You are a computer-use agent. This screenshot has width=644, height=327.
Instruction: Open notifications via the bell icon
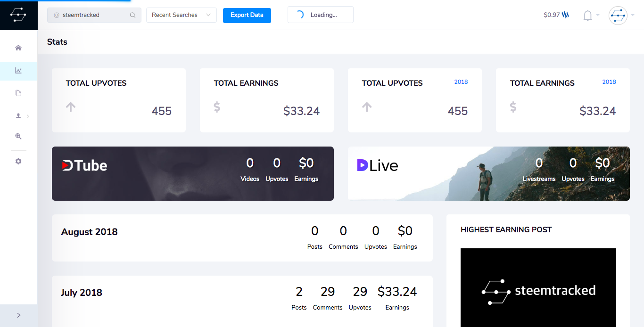587,16
